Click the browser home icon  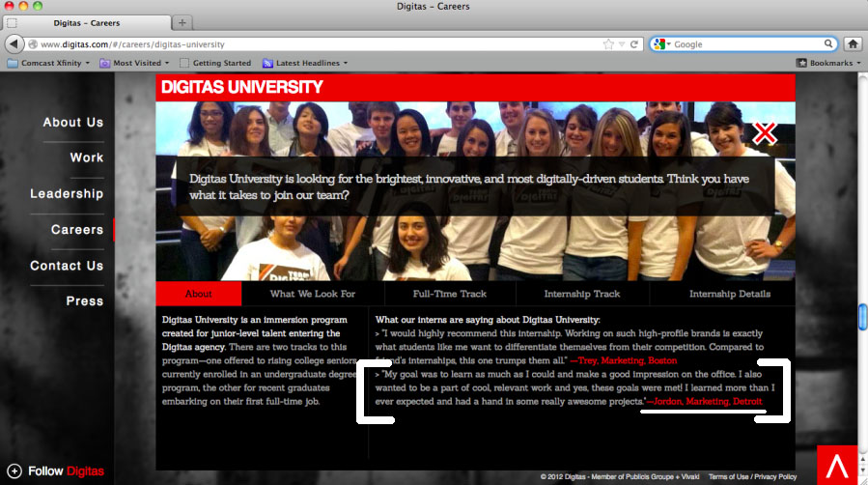click(x=853, y=44)
